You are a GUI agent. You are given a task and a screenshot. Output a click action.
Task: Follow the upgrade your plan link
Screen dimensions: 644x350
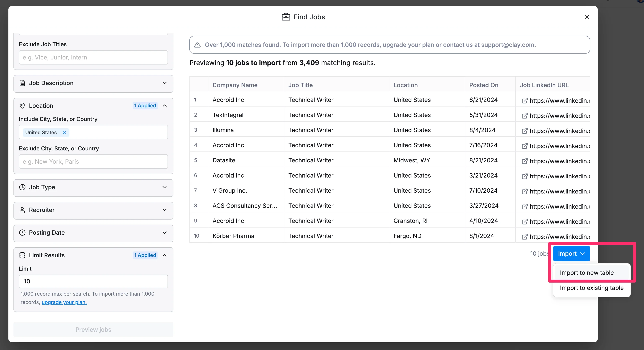[x=64, y=302]
